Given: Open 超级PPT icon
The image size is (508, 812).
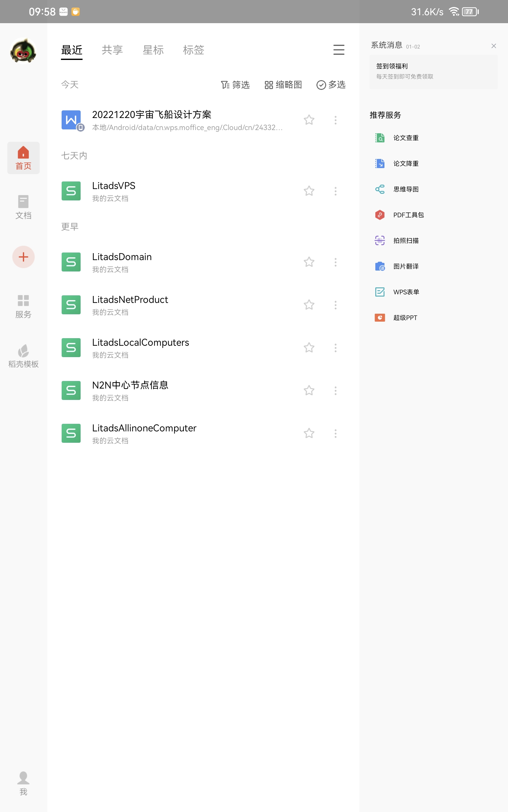Looking at the screenshot, I should pyautogui.click(x=380, y=318).
